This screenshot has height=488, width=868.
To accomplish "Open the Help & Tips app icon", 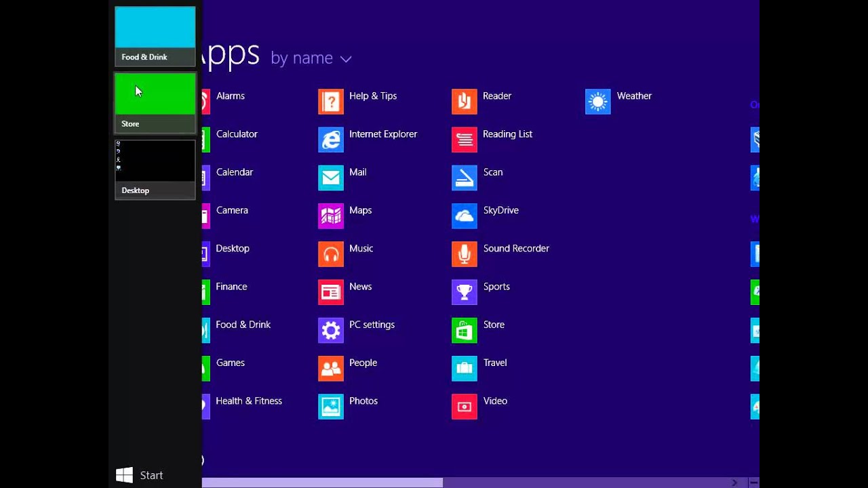I will coord(331,102).
